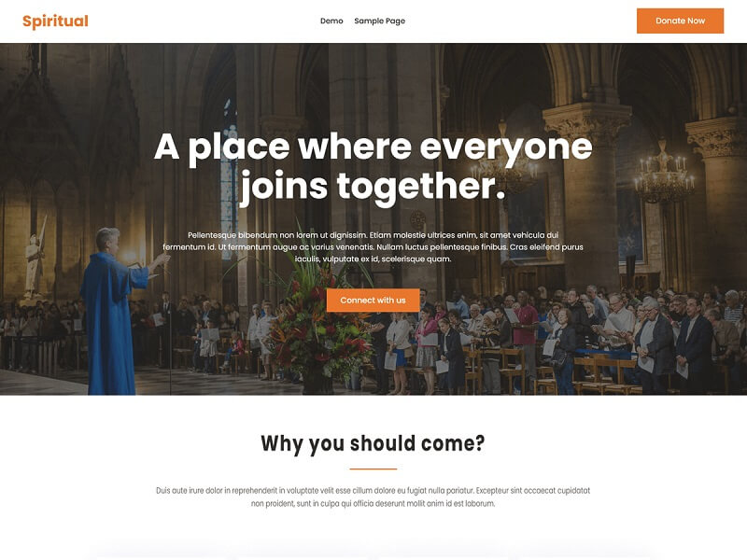Screen dimensions: 747x560
Task: Click the stained glass window
Action: click(x=230, y=181)
